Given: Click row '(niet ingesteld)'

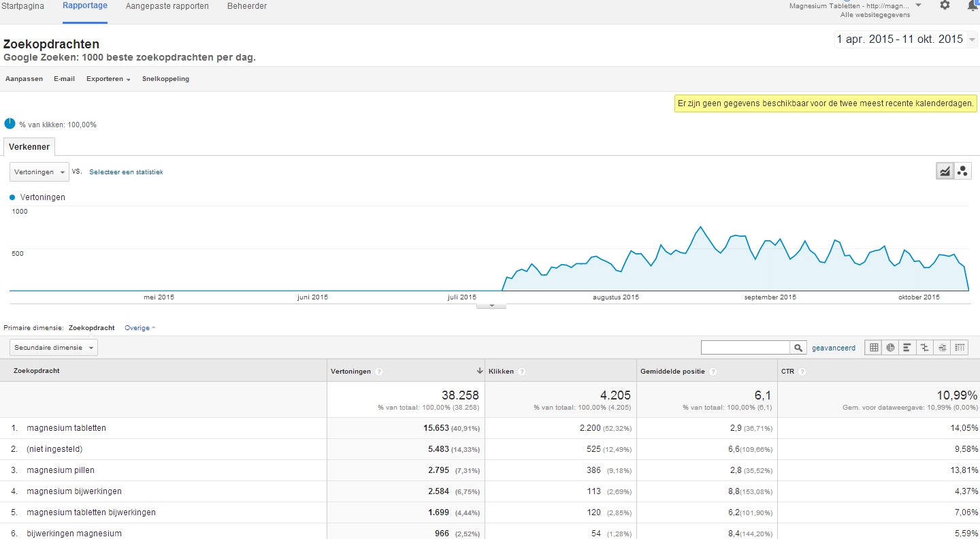Looking at the screenshot, I should 54,449.
